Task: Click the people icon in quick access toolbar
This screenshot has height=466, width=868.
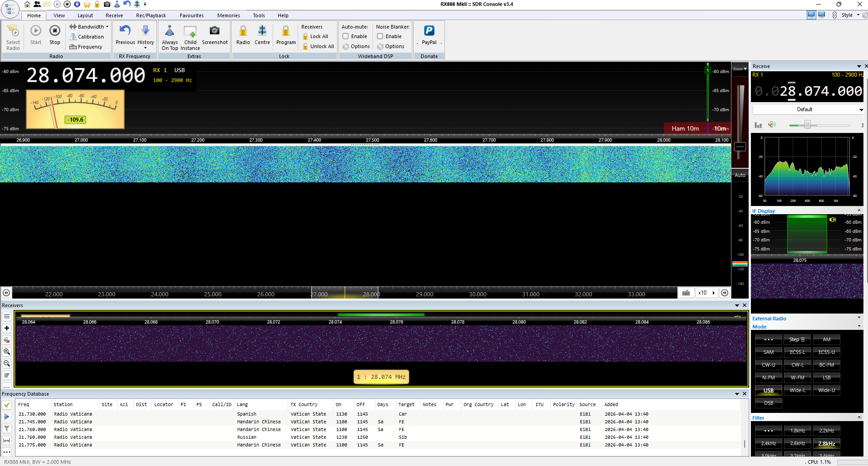Action: pyautogui.click(x=37, y=4)
